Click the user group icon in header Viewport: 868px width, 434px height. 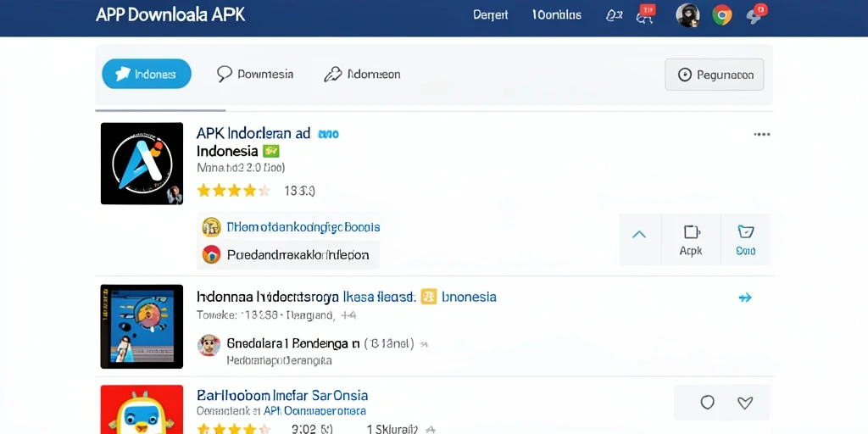click(614, 15)
